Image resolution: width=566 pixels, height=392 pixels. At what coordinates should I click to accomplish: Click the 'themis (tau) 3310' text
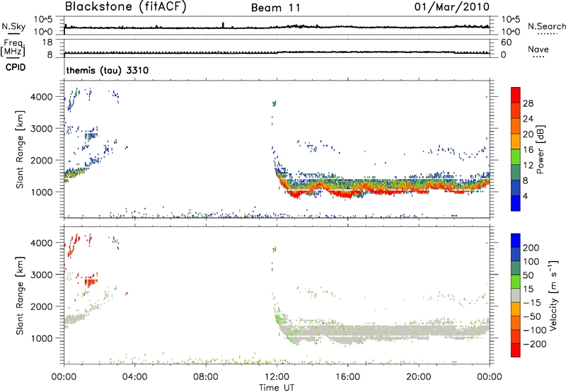108,70
